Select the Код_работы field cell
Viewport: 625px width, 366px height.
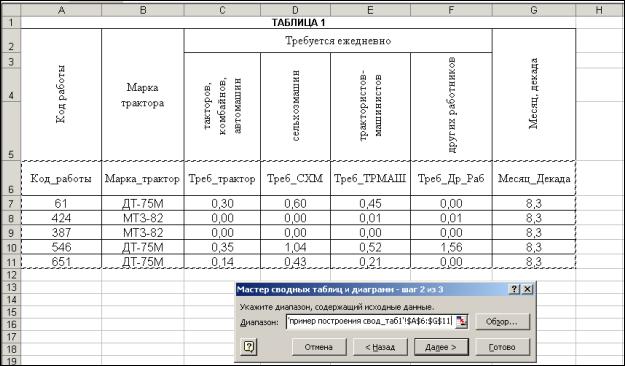pos(61,178)
